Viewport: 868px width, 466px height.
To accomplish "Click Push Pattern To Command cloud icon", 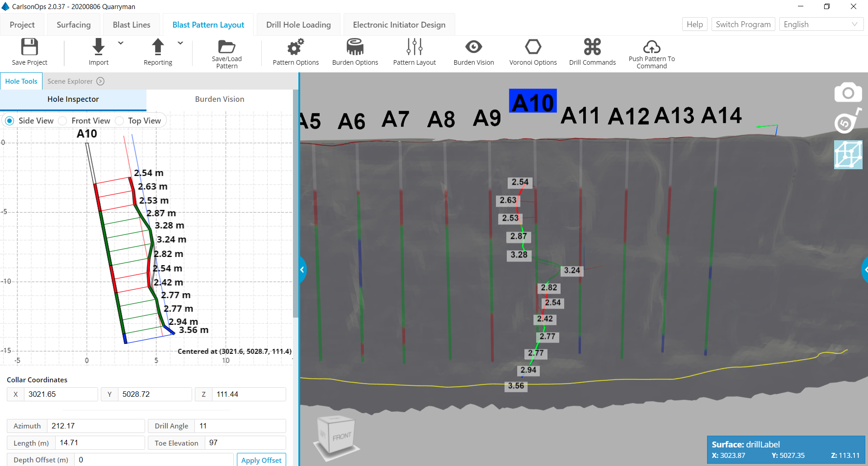I will tap(651, 47).
